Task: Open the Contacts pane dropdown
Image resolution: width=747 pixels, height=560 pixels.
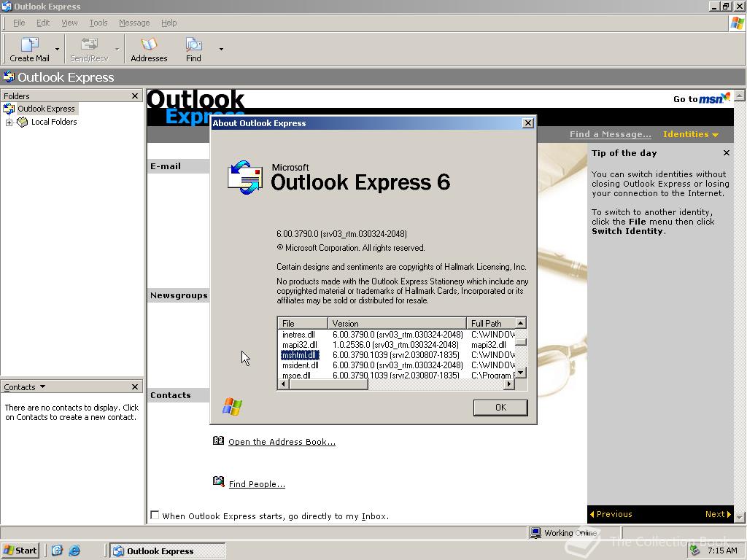Action: pyautogui.click(x=42, y=386)
